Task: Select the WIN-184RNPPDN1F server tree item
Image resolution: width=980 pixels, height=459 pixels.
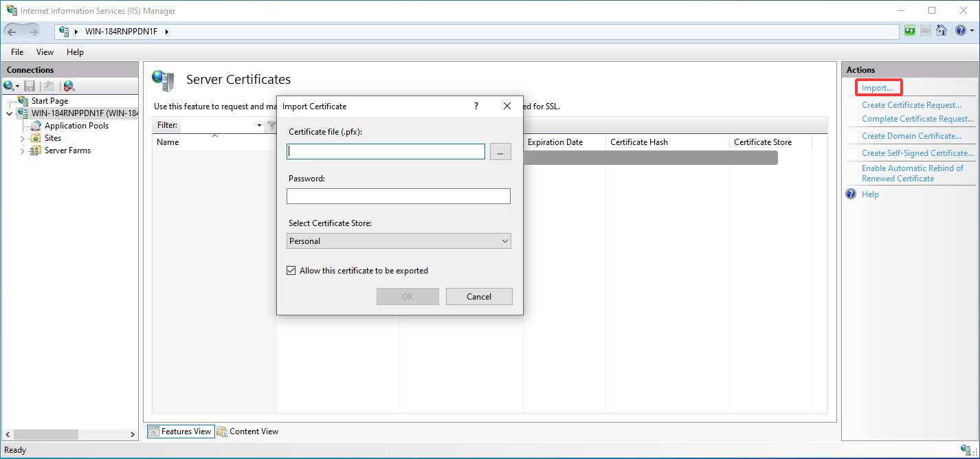Action: tap(85, 113)
